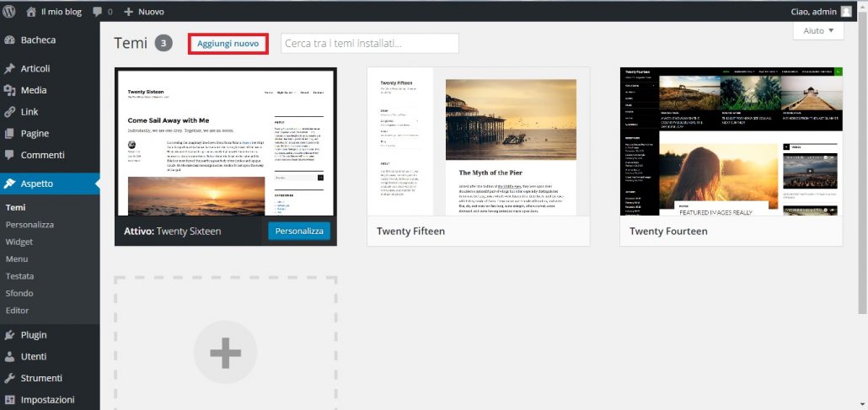Viewport: 868px width, 410px height.
Task: Select Temi submenu entry
Action: pyautogui.click(x=15, y=207)
